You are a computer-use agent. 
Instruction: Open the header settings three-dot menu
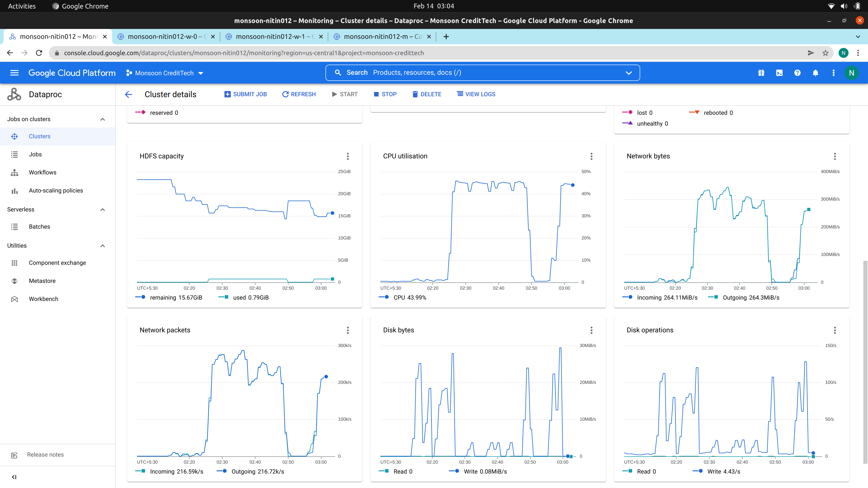pyautogui.click(x=834, y=73)
